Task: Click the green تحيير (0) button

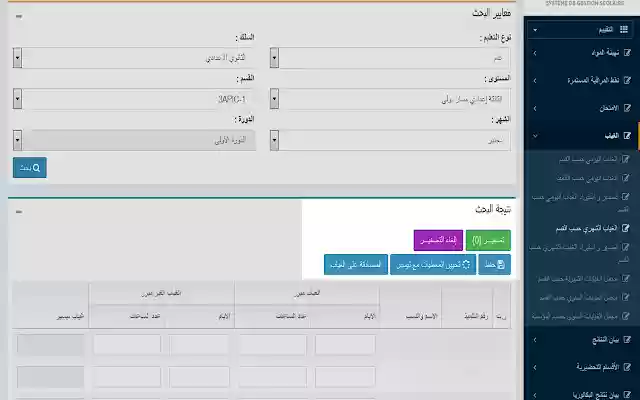Action: tap(488, 240)
